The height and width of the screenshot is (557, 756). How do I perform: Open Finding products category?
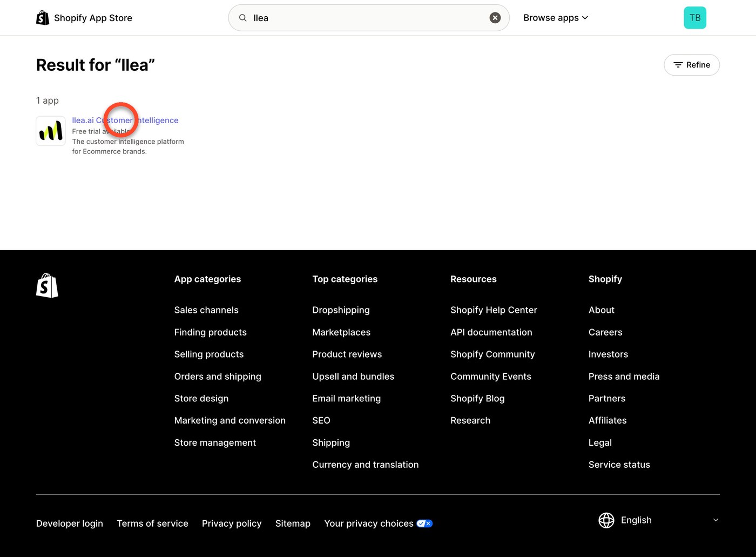(211, 332)
